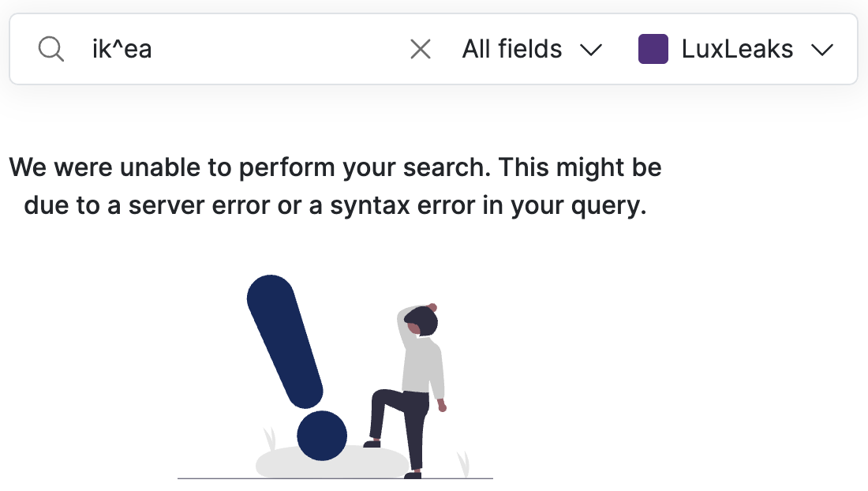Image resolution: width=868 pixels, height=491 pixels.
Task: Tap the purple collection badge next to LuxLeaks
Action: (x=653, y=49)
